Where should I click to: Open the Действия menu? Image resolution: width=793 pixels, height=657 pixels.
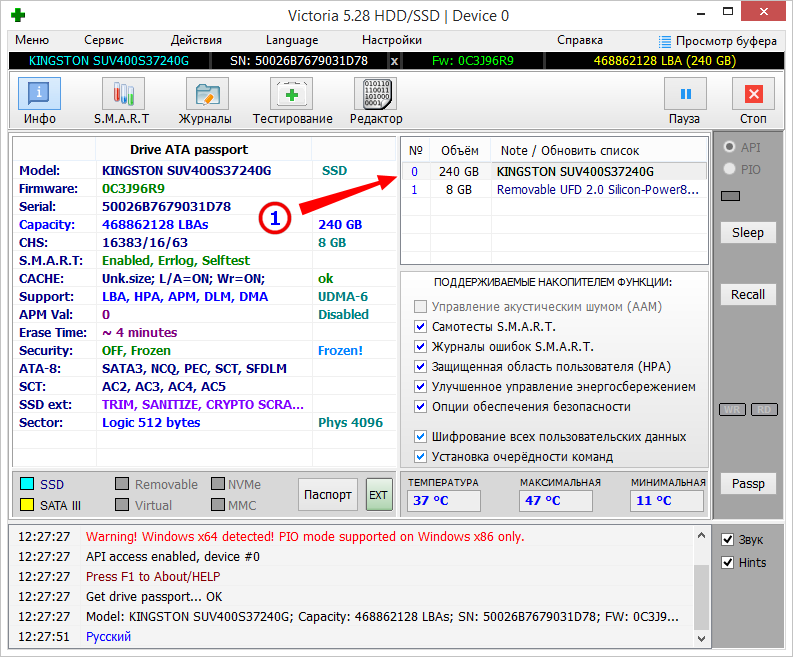(x=196, y=40)
